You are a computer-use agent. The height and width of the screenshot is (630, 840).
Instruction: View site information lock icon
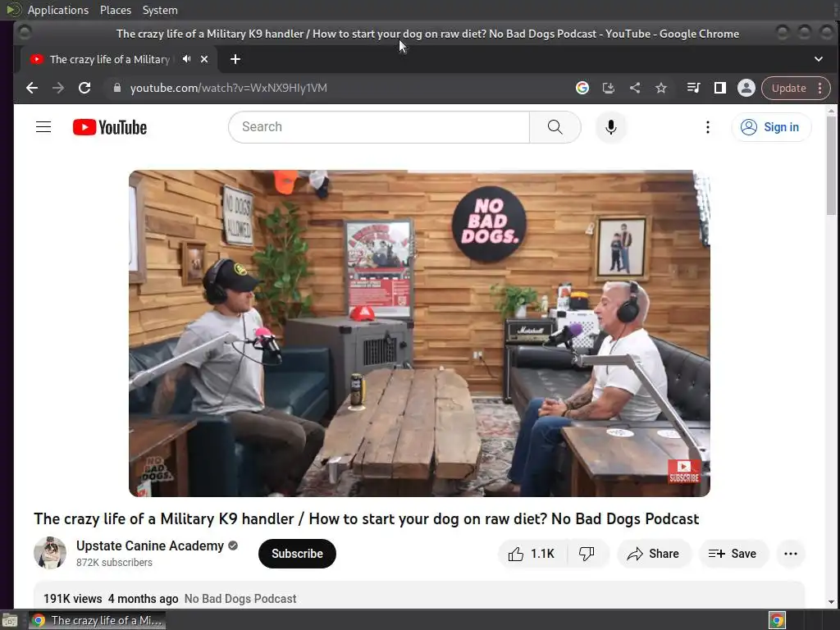click(116, 88)
